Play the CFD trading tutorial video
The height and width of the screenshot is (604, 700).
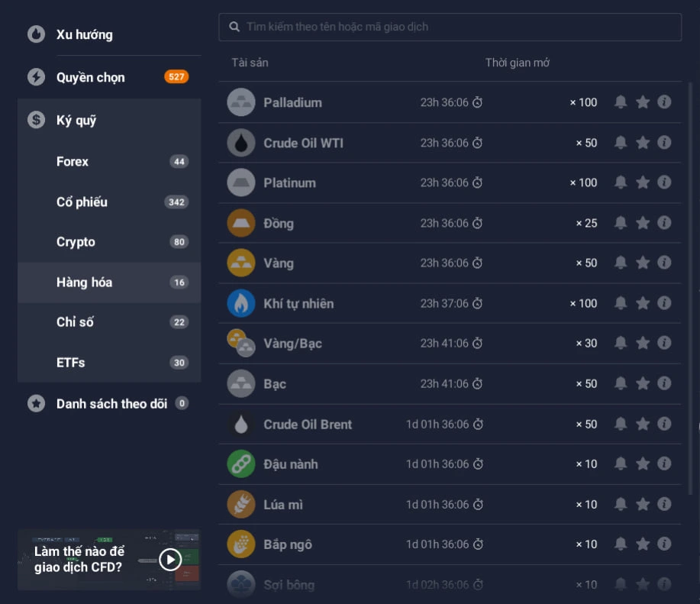pyautogui.click(x=170, y=560)
